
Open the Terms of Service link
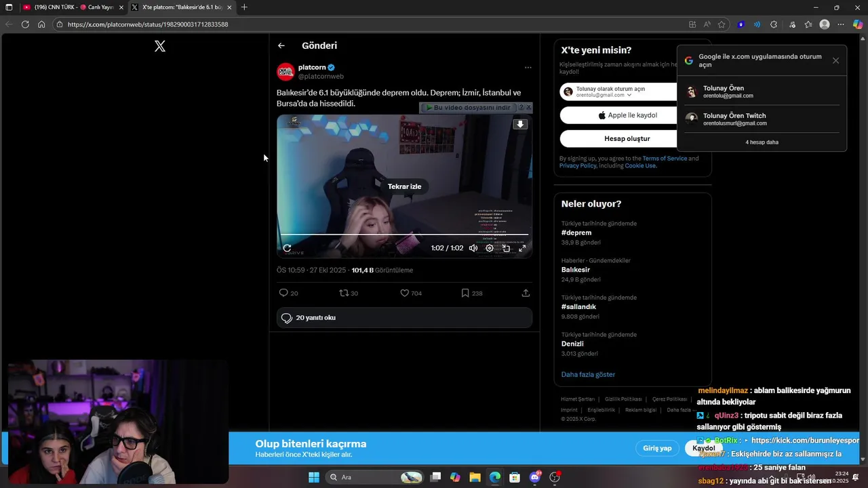[665, 159]
